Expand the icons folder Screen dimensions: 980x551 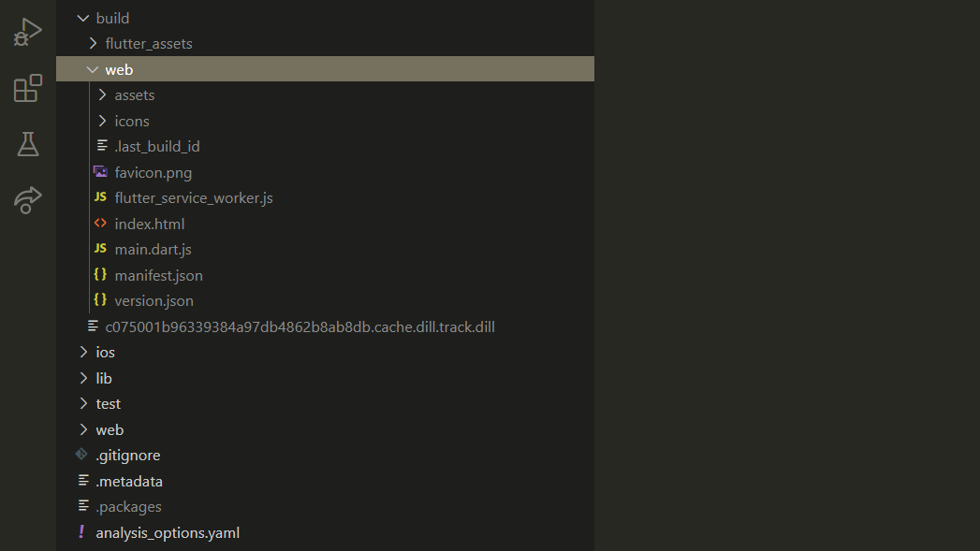pos(102,121)
